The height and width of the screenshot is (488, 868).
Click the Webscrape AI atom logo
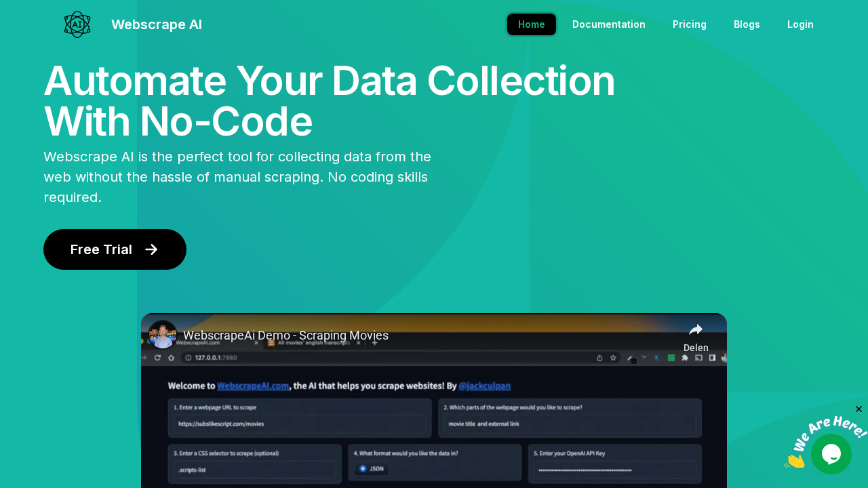tap(77, 24)
